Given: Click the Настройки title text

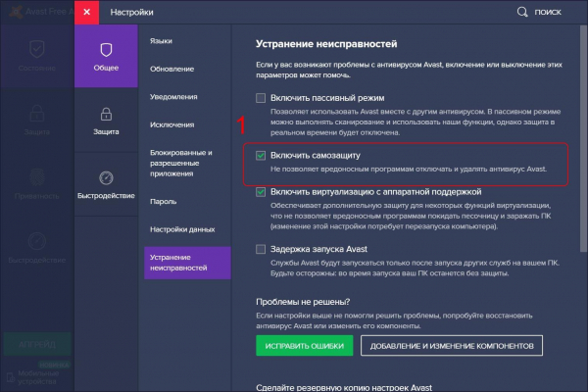Looking at the screenshot, I should pyautogui.click(x=131, y=12).
